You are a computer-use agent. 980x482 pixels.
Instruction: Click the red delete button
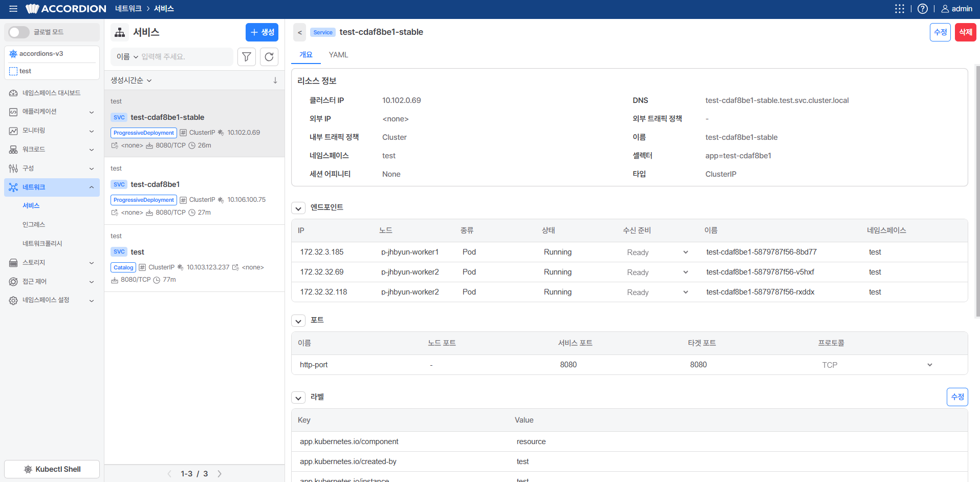(x=966, y=32)
